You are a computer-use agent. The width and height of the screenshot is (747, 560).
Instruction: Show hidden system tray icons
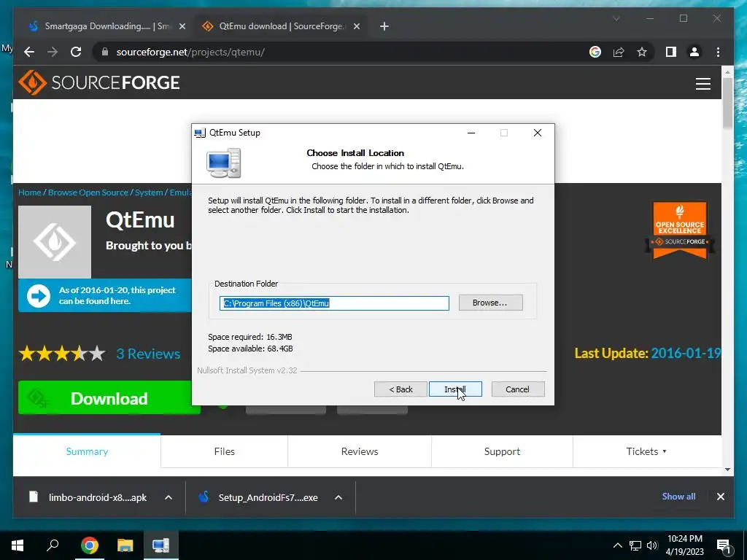[617, 545]
